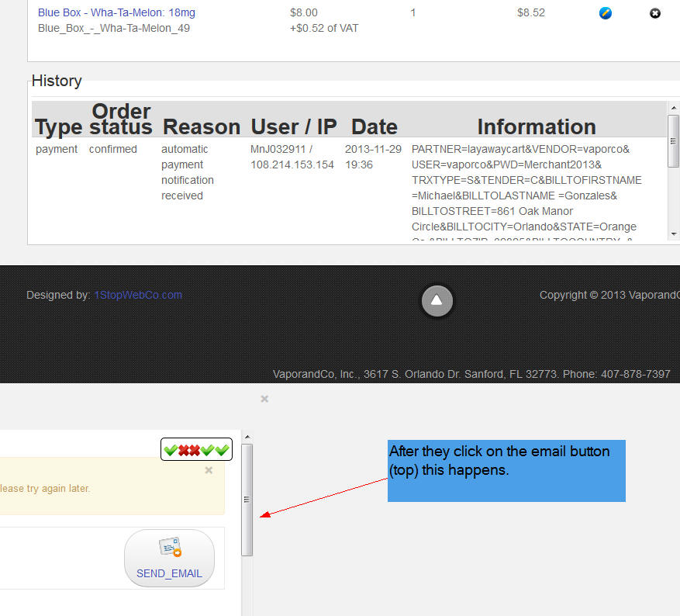The image size is (680, 616).
Task: Open the Blue Box - Wha-Ta-Melon: 18mg link
Action: click(116, 12)
